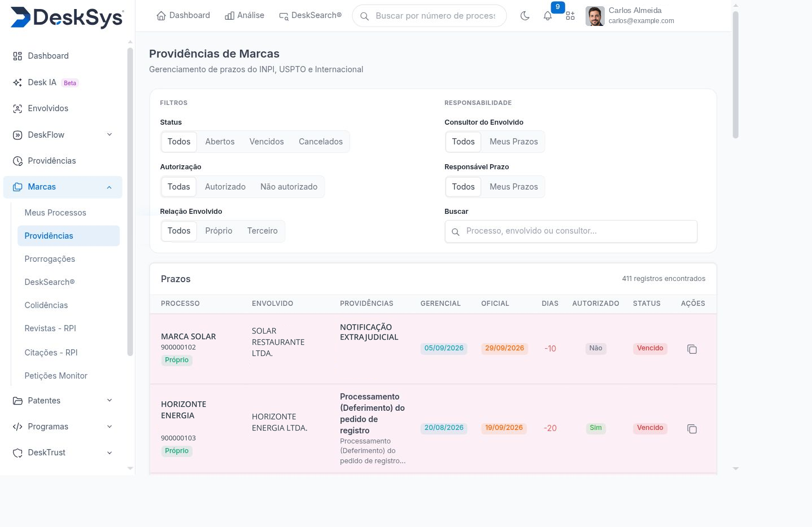Open Análise in top navigation
Screen dimensions: 812x527
[245, 16]
